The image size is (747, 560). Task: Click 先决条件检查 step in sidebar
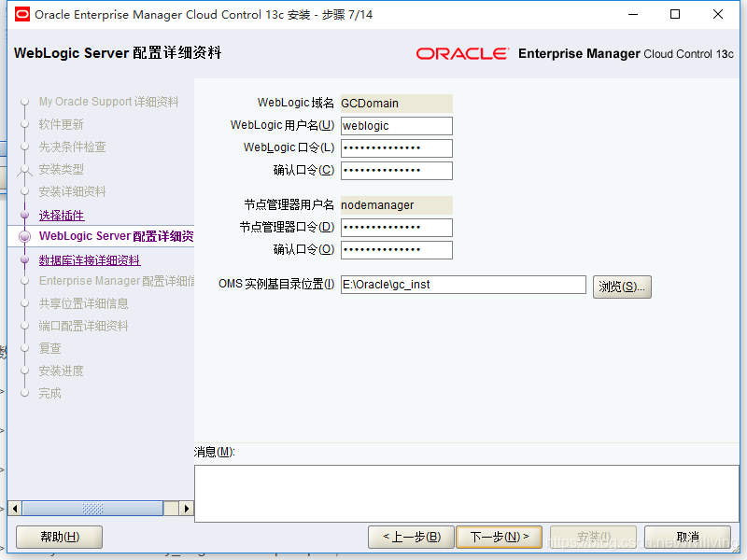(73, 147)
